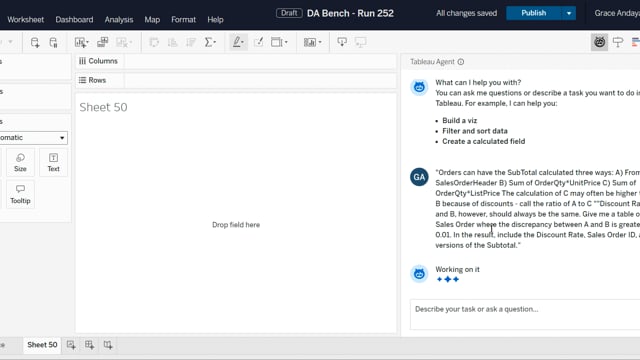Click the All changes saved status
The width and height of the screenshot is (640, 360).
click(x=467, y=13)
